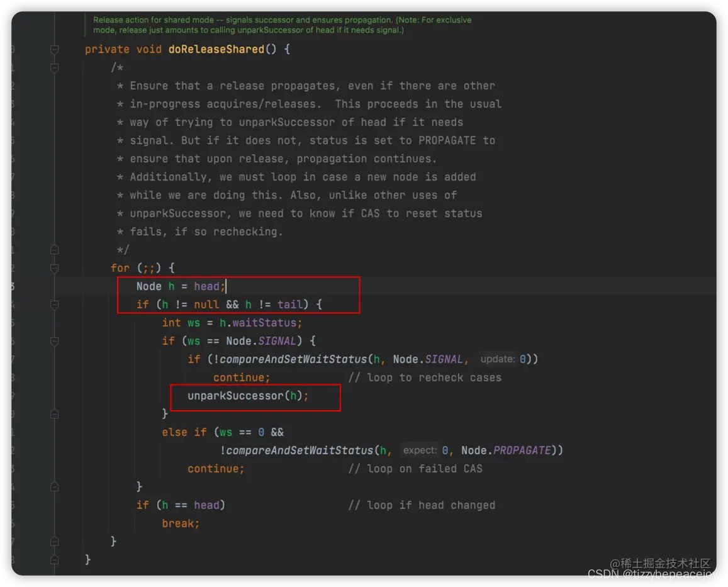728x587 pixels.
Task: Click comment line 'ensure that upon release'
Action: [x=277, y=159]
